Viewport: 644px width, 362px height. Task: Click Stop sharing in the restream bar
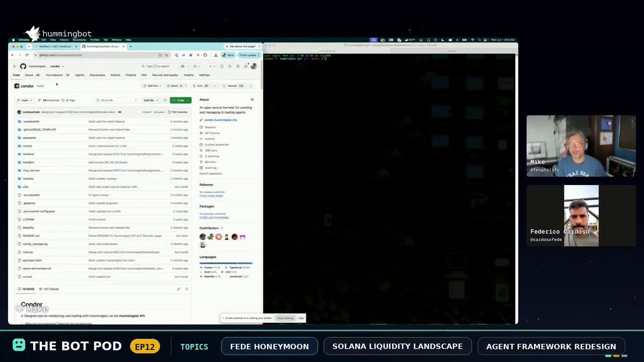pos(284,318)
